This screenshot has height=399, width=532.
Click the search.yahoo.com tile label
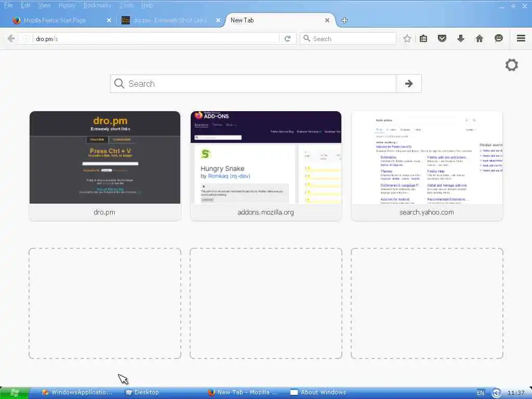[427, 212]
